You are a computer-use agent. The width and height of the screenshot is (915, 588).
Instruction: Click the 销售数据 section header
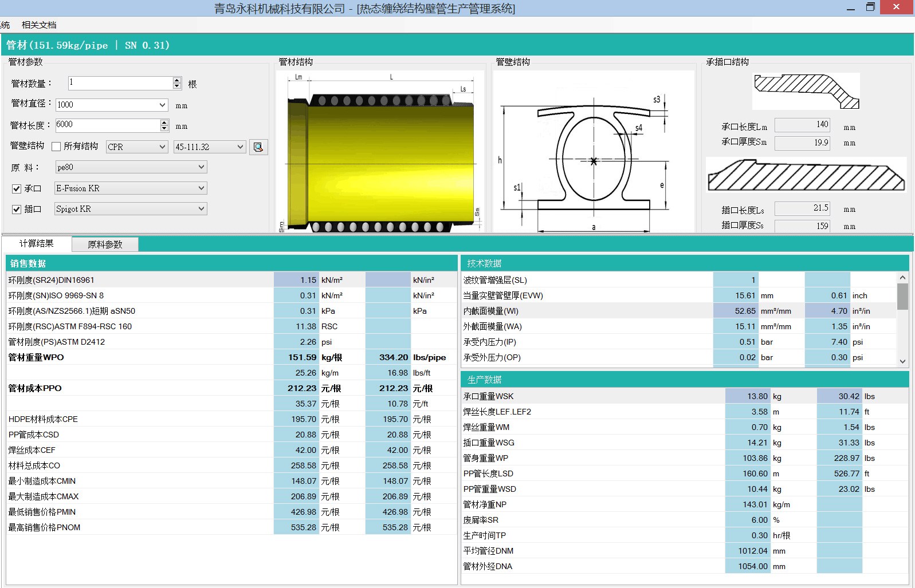231,263
